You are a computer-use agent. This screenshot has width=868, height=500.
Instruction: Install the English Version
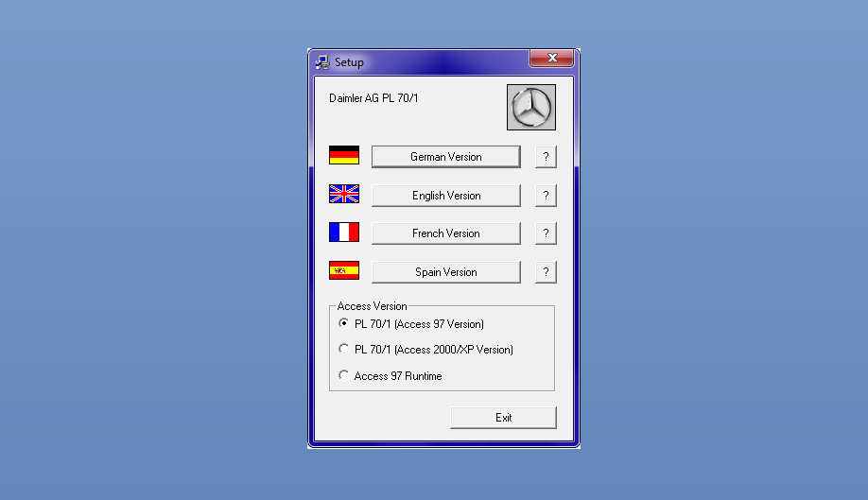(445, 196)
